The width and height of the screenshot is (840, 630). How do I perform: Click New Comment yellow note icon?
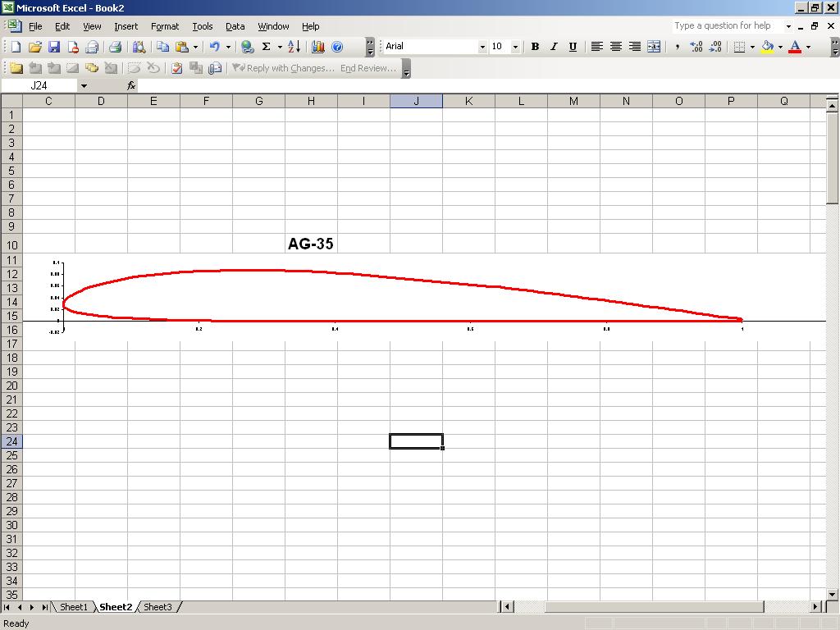(16, 68)
